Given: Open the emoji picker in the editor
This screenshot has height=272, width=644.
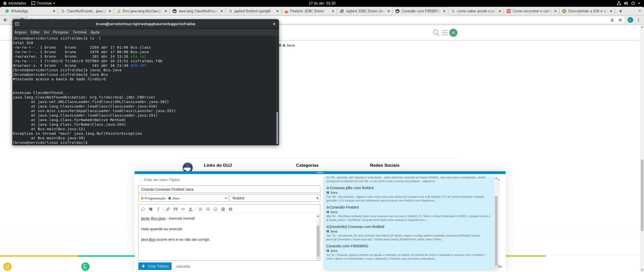Looking at the screenshot, I should point(215,209).
